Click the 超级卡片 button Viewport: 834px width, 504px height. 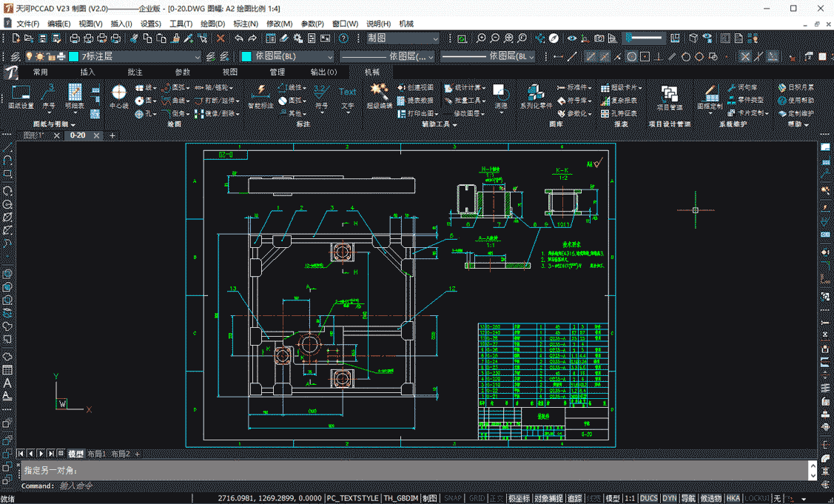[622, 87]
